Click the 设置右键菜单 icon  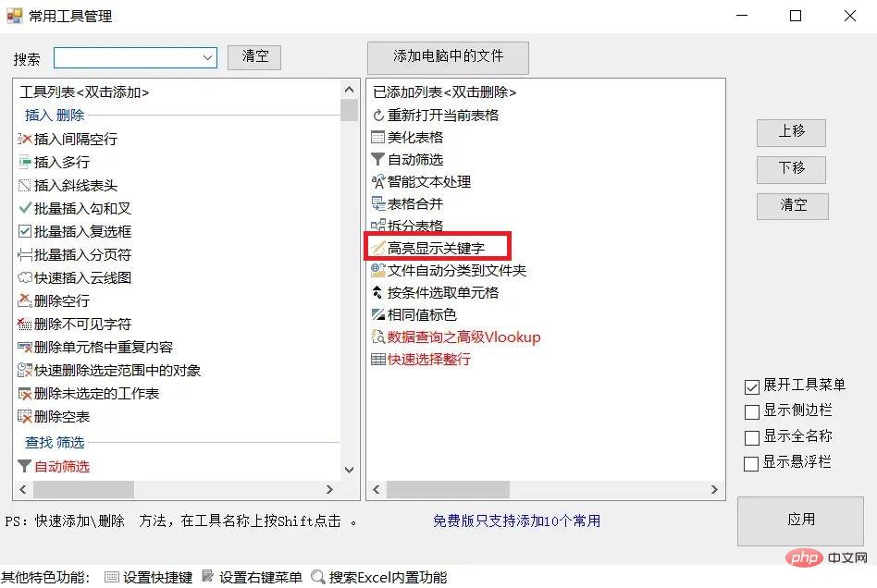pos(208,576)
